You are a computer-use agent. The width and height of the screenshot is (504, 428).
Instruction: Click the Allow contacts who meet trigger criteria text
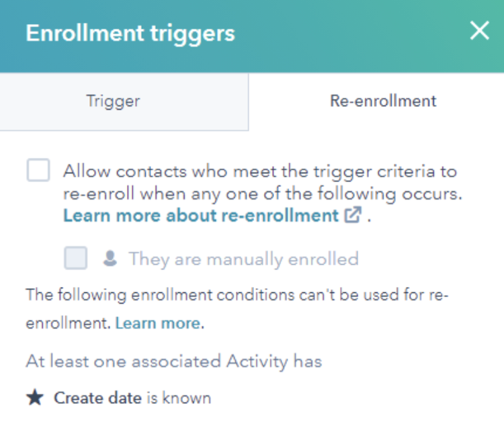tap(259, 171)
